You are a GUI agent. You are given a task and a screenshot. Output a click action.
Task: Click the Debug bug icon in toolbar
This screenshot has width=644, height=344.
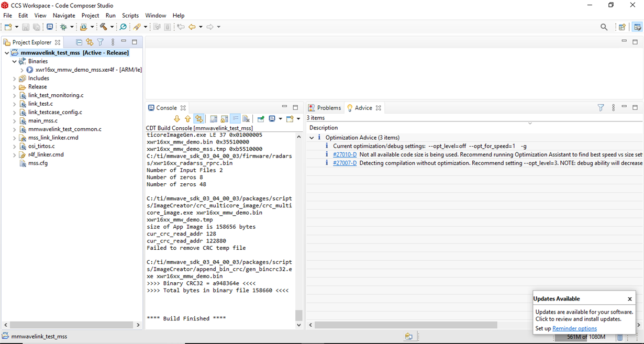63,27
